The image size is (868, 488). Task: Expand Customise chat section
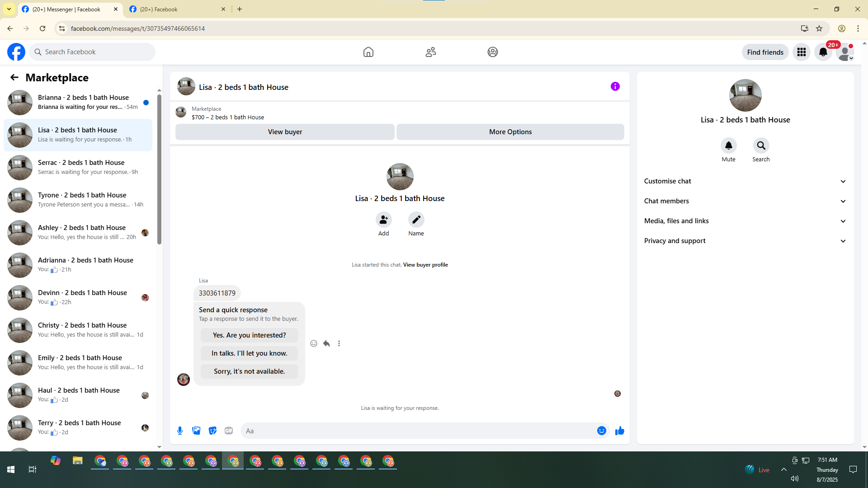[x=745, y=181]
